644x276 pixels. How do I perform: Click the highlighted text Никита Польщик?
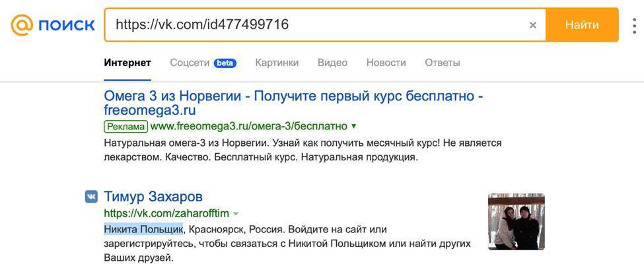(x=143, y=228)
